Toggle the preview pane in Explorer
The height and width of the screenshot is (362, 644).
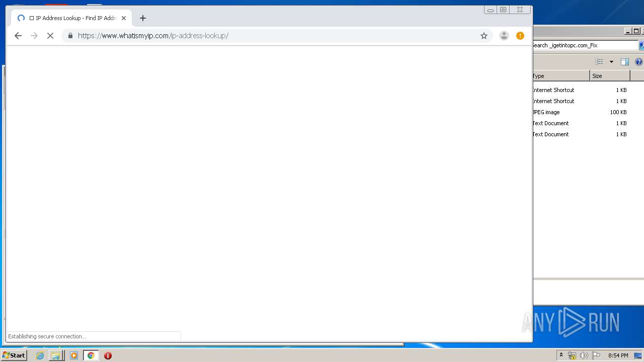tap(625, 62)
